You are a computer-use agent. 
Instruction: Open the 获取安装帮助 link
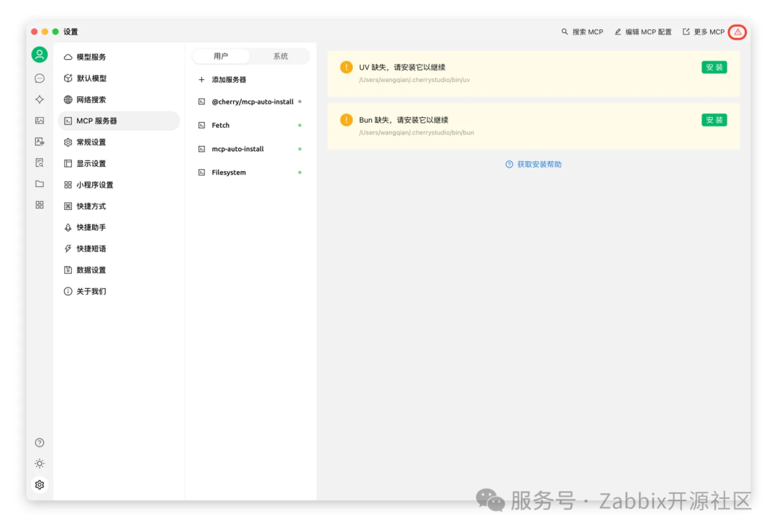point(532,164)
